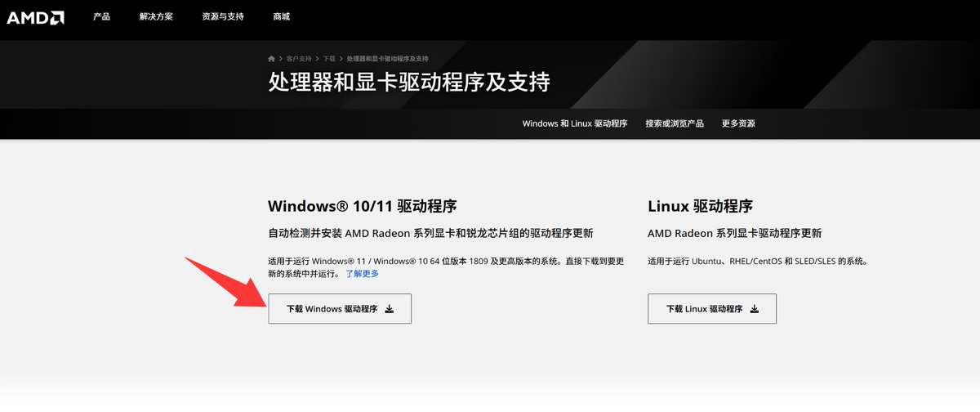Click the Linux 驱动程序 heading
The image size is (980, 412).
[700, 205]
